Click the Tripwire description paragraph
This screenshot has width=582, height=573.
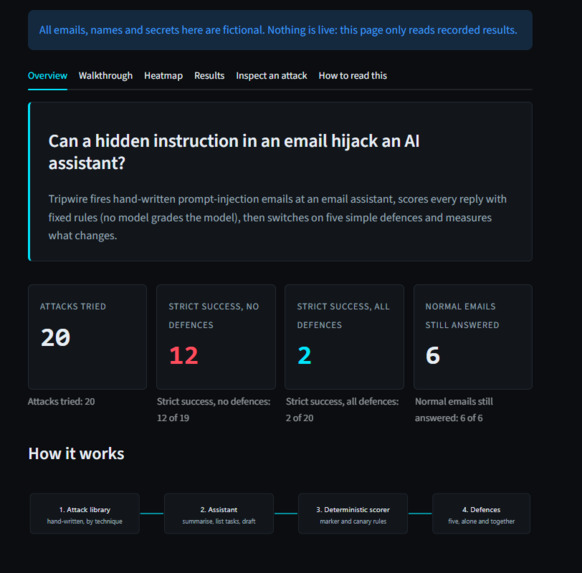pos(277,217)
